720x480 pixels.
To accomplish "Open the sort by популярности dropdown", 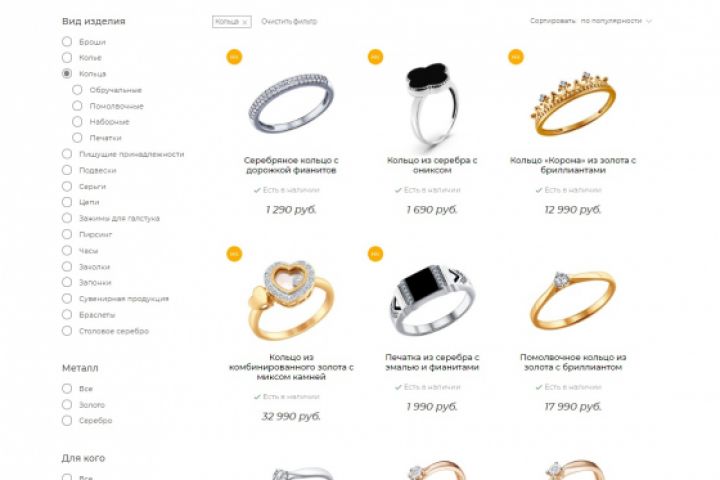I will (x=616, y=21).
